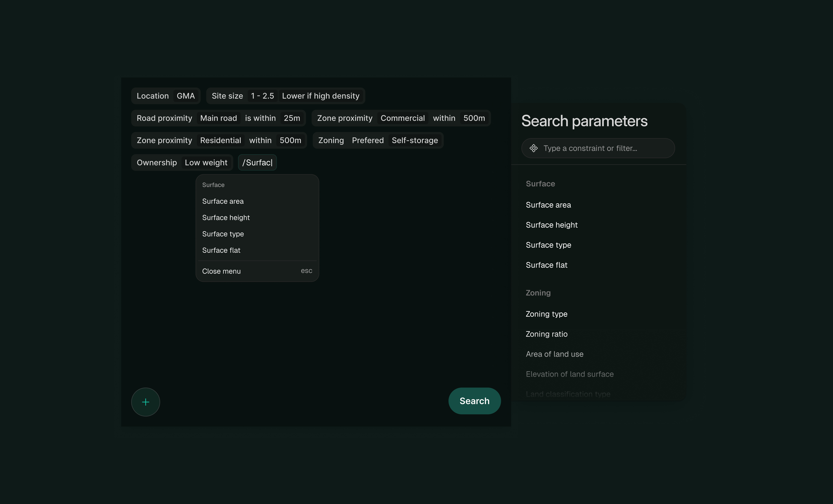Edit the Residential '500m' distance value
Screen dimensions: 833x504
290,141
